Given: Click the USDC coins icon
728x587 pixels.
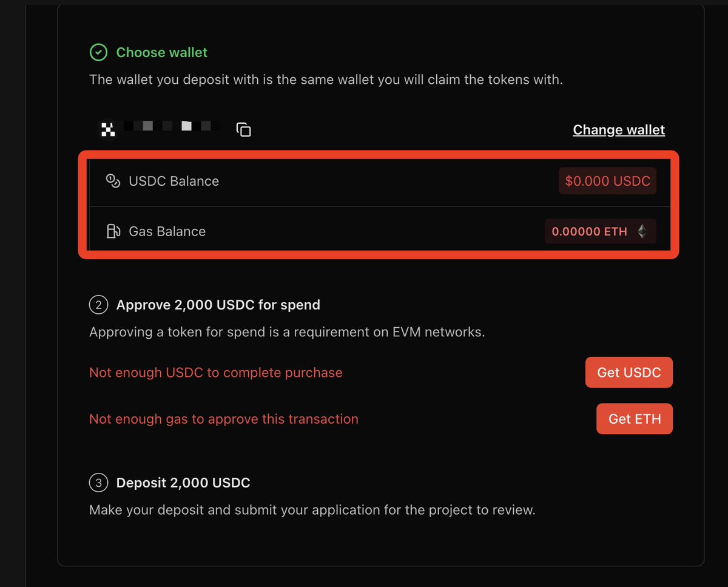Looking at the screenshot, I should tap(113, 181).
